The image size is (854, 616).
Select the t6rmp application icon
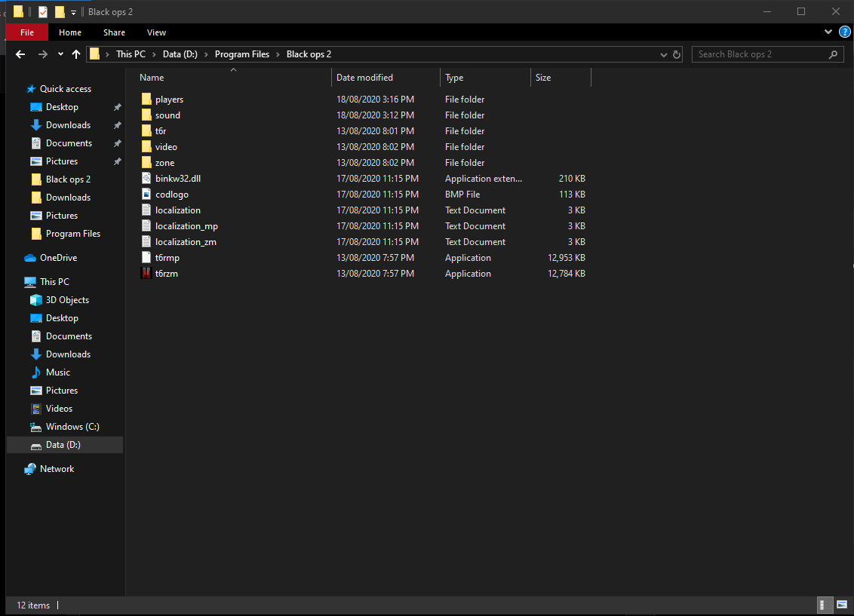point(146,257)
